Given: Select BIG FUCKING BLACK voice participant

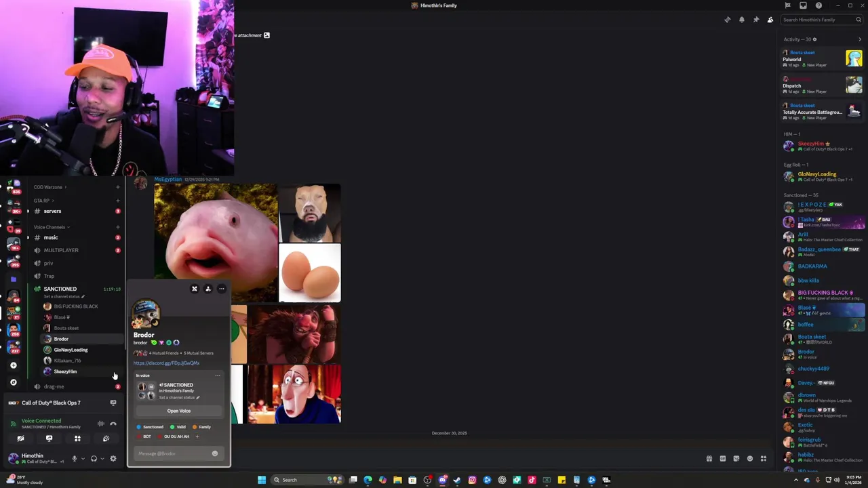Looking at the screenshot, I should coord(81,306).
